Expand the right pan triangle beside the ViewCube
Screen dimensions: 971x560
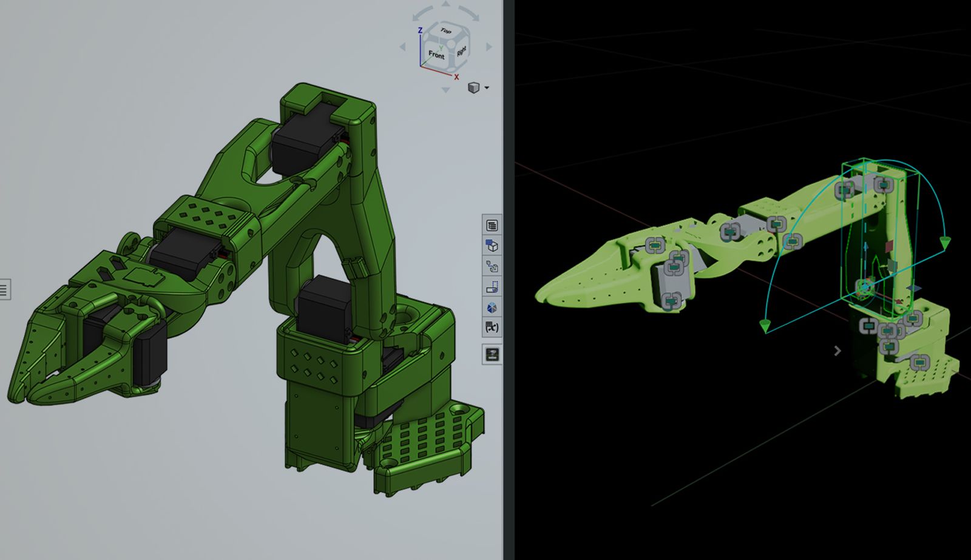coord(489,46)
